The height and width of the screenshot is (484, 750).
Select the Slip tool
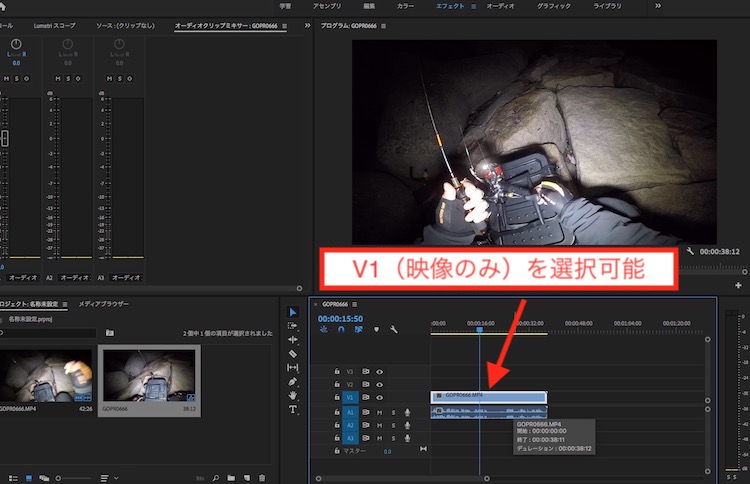coord(293,367)
